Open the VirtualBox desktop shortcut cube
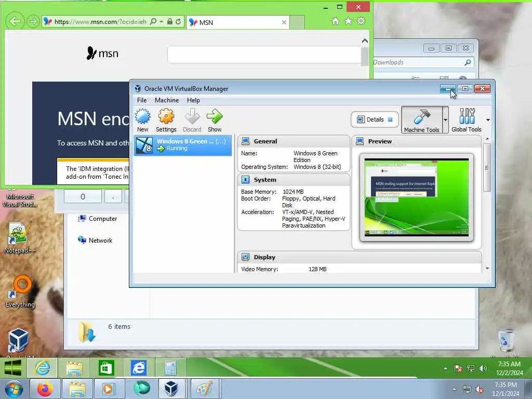532x399 pixels. click(x=18, y=340)
